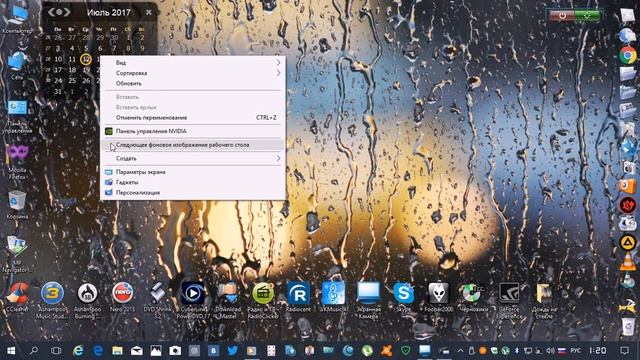This screenshot has width=640, height=360.
Task: Open File Explorer in the taskbar
Action: click(x=118, y=351)
